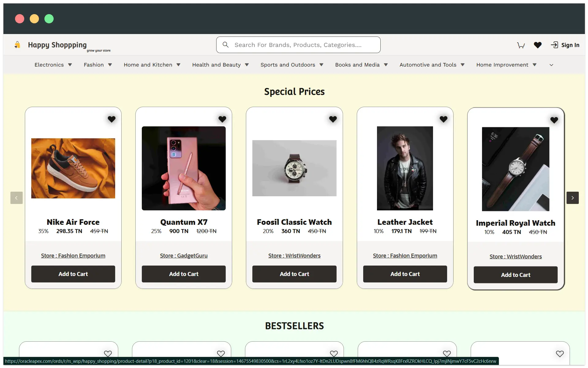The height and width of the screenshot is (368, 588).
Task: Open the shopping cart icon
Action: click(x=521, y=45)
